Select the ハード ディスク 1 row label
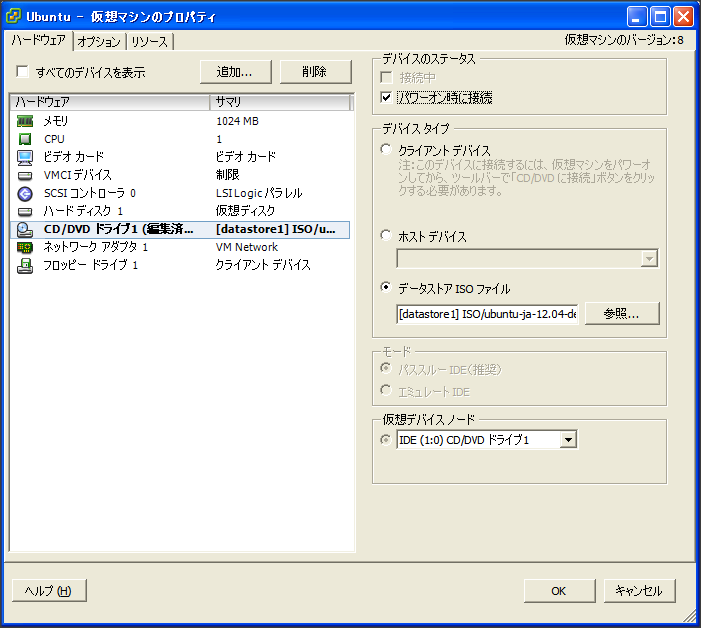Viewport: 701px width, 628px height. 83,211
